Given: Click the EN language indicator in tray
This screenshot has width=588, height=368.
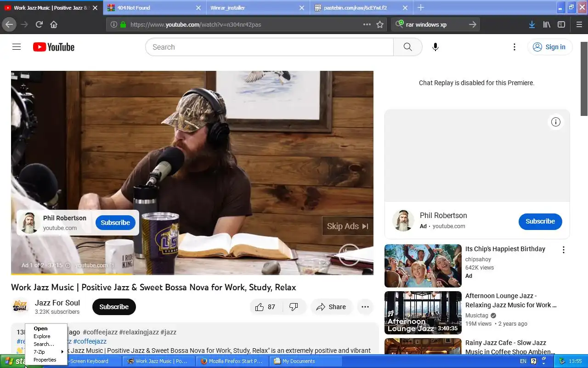Looking at the screenshot, I should [x=523, y=361].
